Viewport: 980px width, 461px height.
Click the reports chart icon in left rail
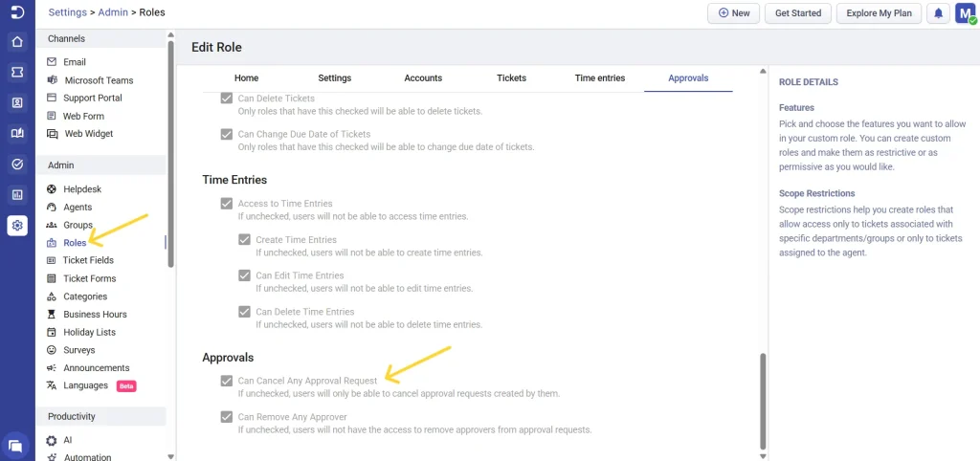click(17, 195)
